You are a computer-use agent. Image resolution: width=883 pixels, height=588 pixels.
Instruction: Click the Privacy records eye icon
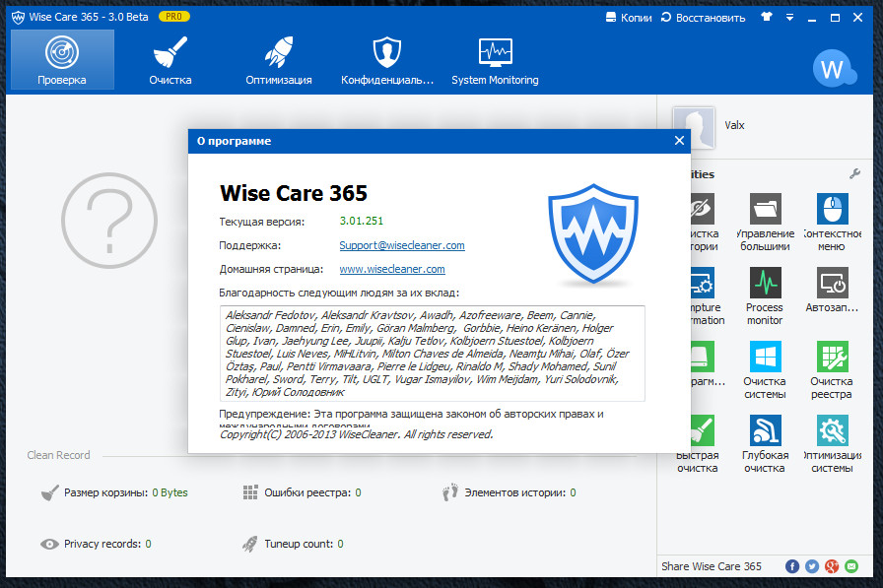[x=49, y=544]
